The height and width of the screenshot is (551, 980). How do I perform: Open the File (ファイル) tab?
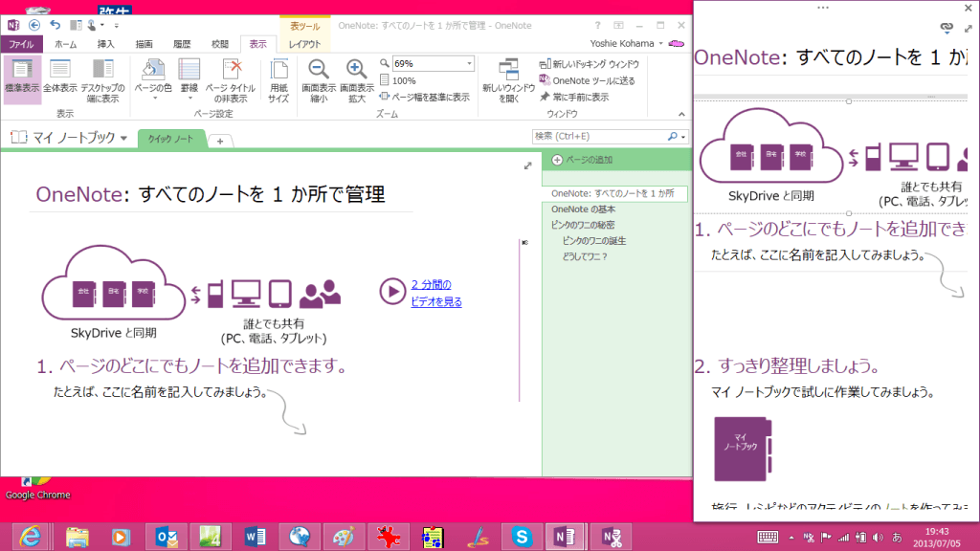(21, 44)
